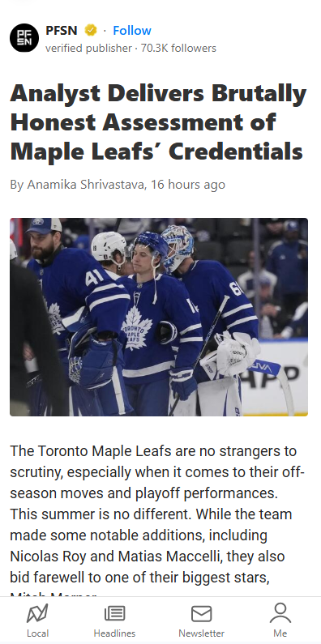Switch to the Headlines tab label
The width and height of the screenshot is (321, 644).
(114, 633)
